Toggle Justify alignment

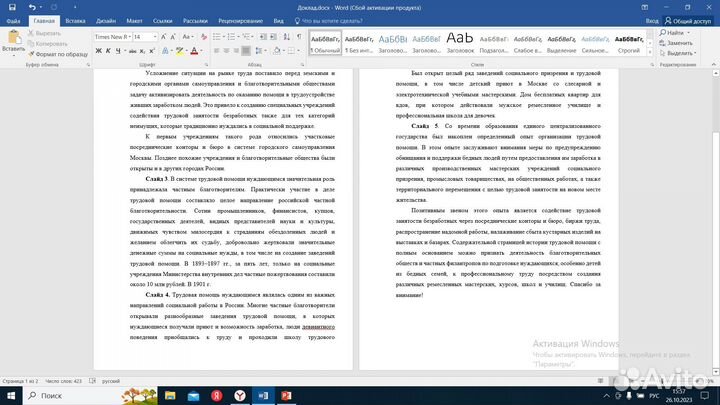tap(246, 51)
